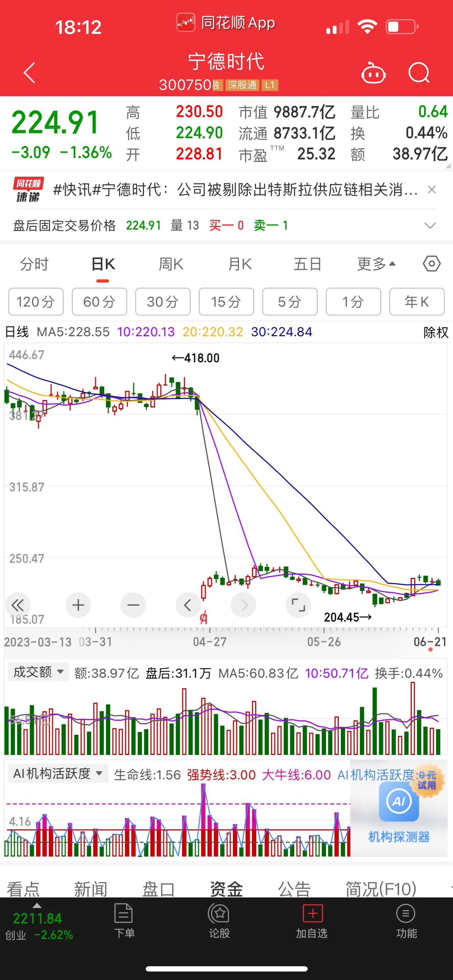Tap the double-left arrow chart control
Image resolution: width=453 pixels, height=980 pixels.
click(17, 605)
